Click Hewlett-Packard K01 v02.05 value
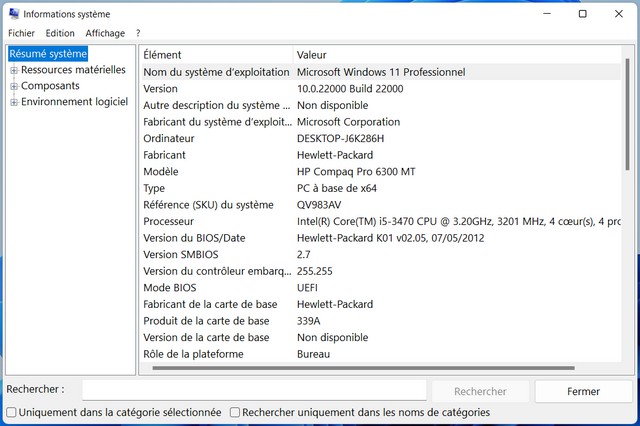The image size is (640, 426). 391,238
